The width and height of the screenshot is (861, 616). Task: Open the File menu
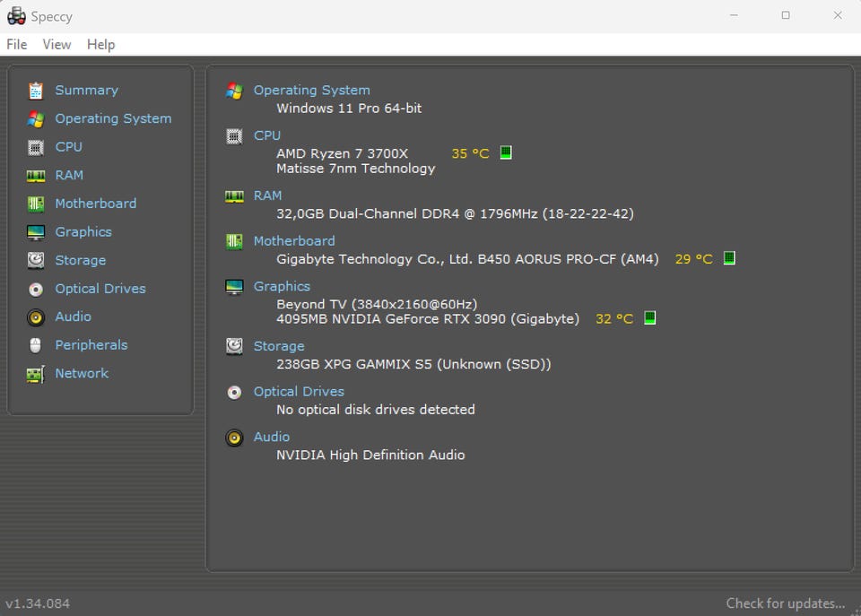[x=16, y=45]
